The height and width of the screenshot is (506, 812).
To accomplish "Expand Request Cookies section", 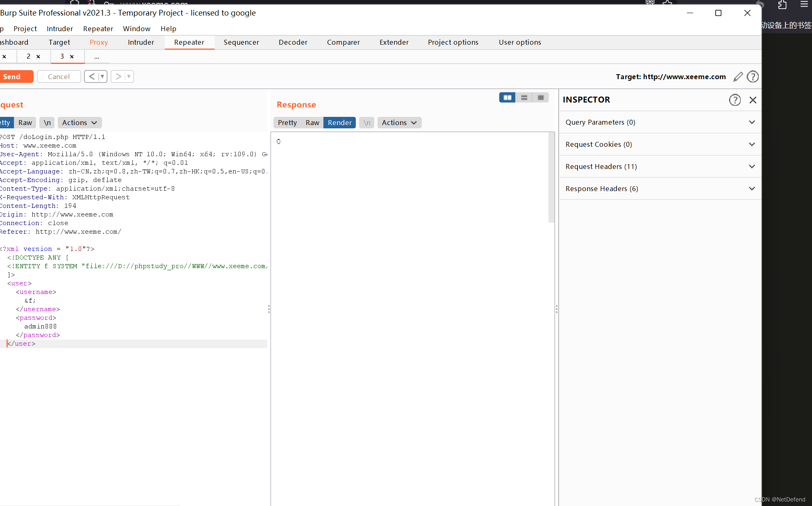I will (660, 144).
